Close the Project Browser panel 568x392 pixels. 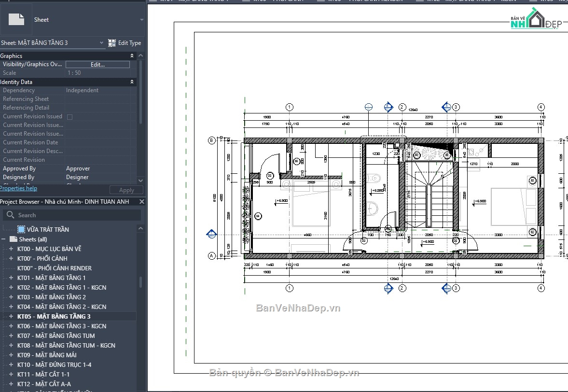pyautogui.click(x=141, y=201)
